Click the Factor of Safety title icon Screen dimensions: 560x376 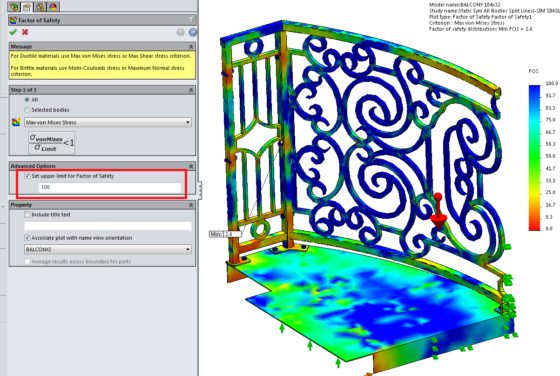[13, 20]
